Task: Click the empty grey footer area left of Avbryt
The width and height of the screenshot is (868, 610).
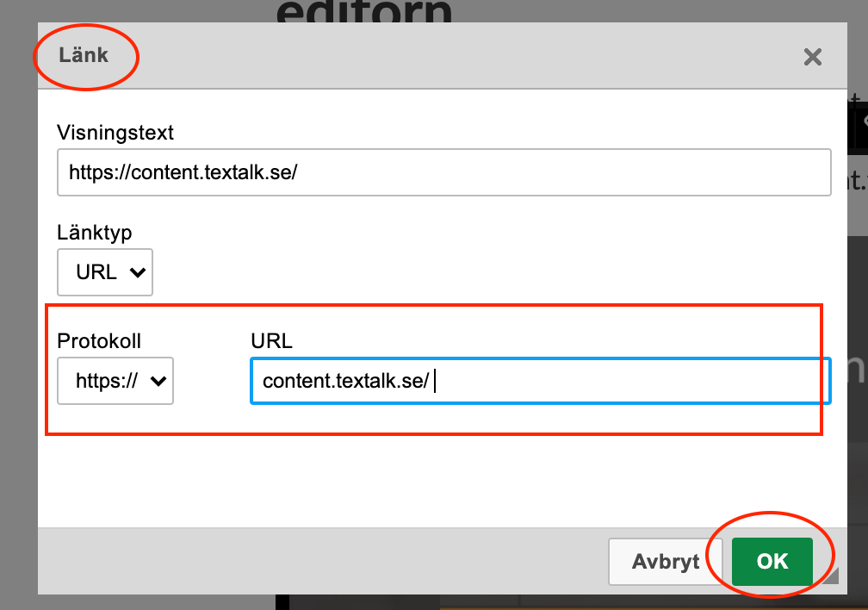Action: pyautogui.click(x=319, y=562)
